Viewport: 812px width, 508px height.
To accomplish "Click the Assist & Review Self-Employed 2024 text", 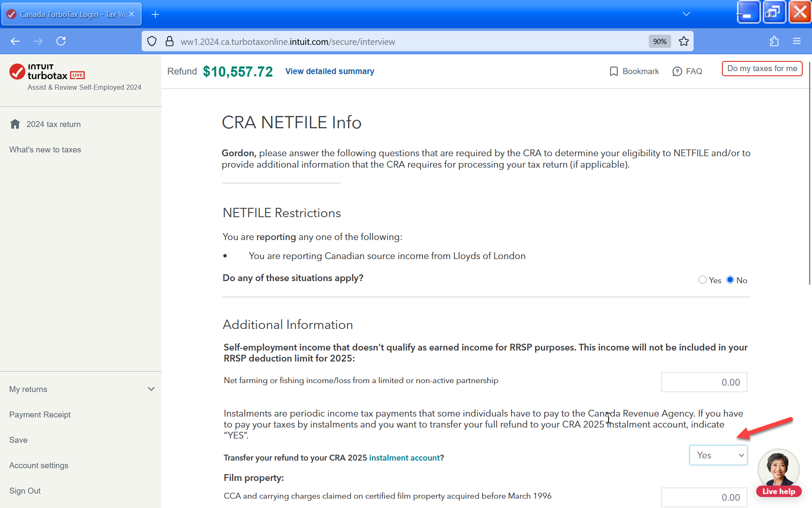I will coord(84,87).
